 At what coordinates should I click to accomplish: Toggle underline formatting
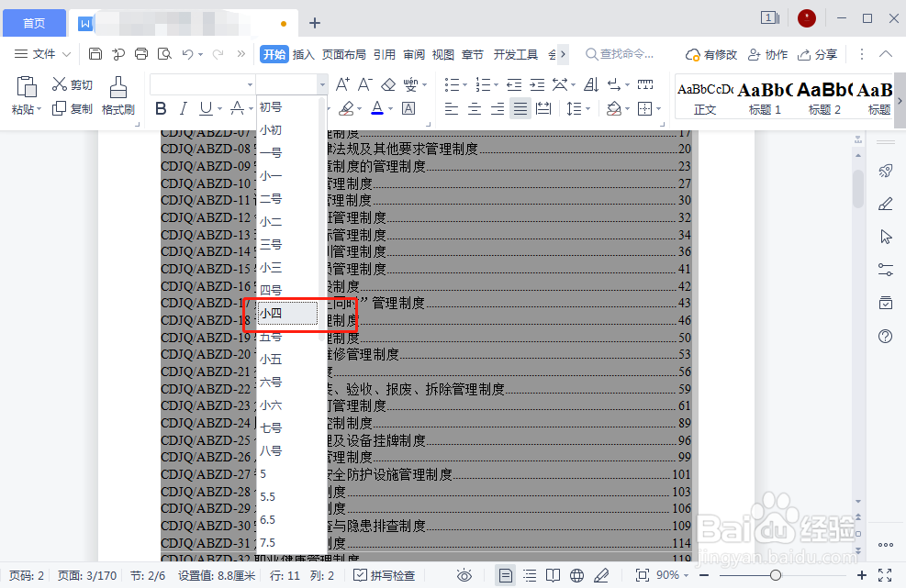pyautogui.click(x=206, y=108)
